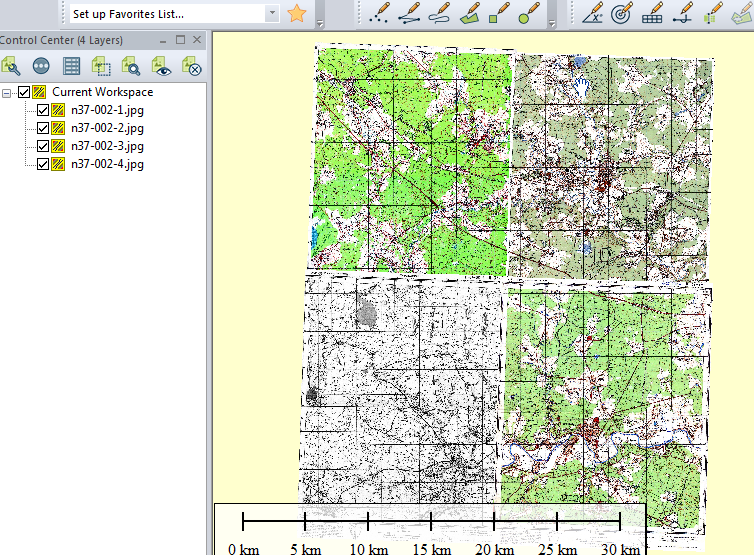754x555 pixels.
Task: Click the layer metadata table icon
Action: tap(71, 66)
